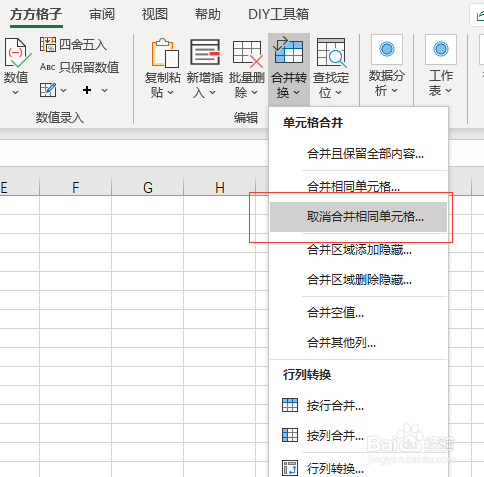
Task: Click the 新增插入 icon
Action: (x=205, y=52)
